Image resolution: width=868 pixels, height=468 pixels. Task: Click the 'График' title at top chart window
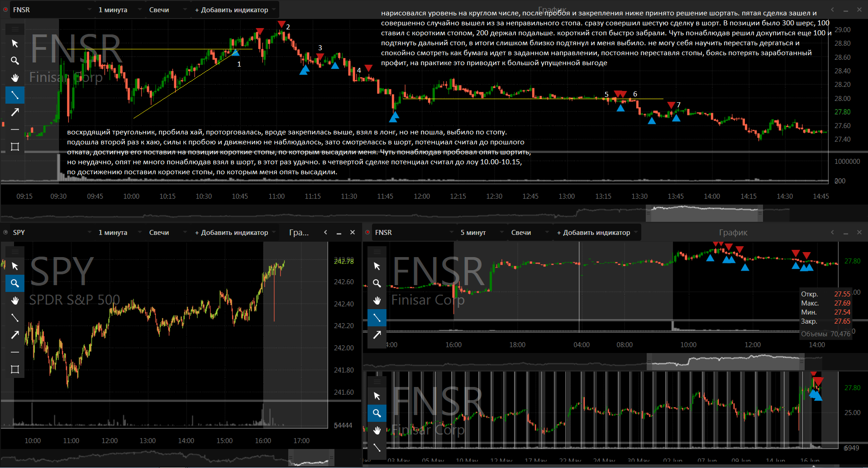(x=552, y=10)
